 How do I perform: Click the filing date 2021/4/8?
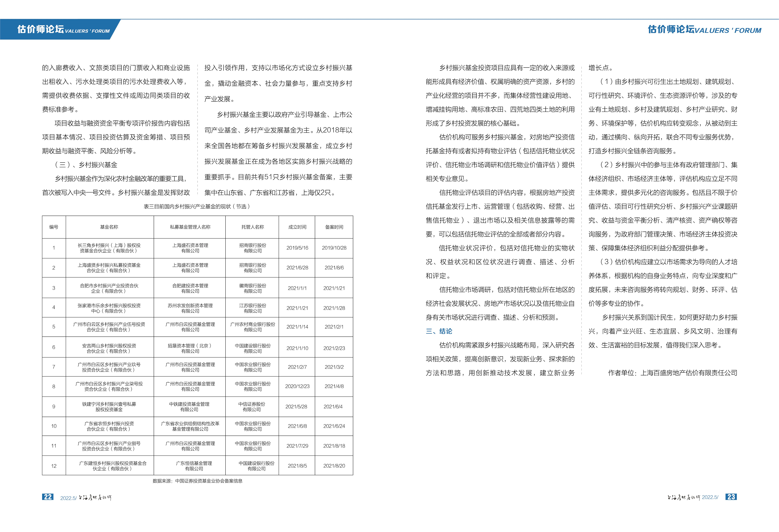tap(334, 387)
